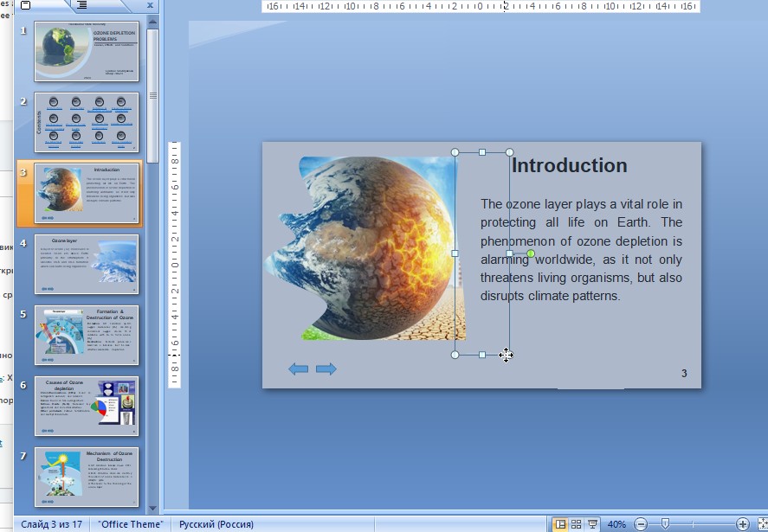This screenshot has height=532, width=768.
Task: Select slide 1 title thumbnail
Action: (87, 51)
